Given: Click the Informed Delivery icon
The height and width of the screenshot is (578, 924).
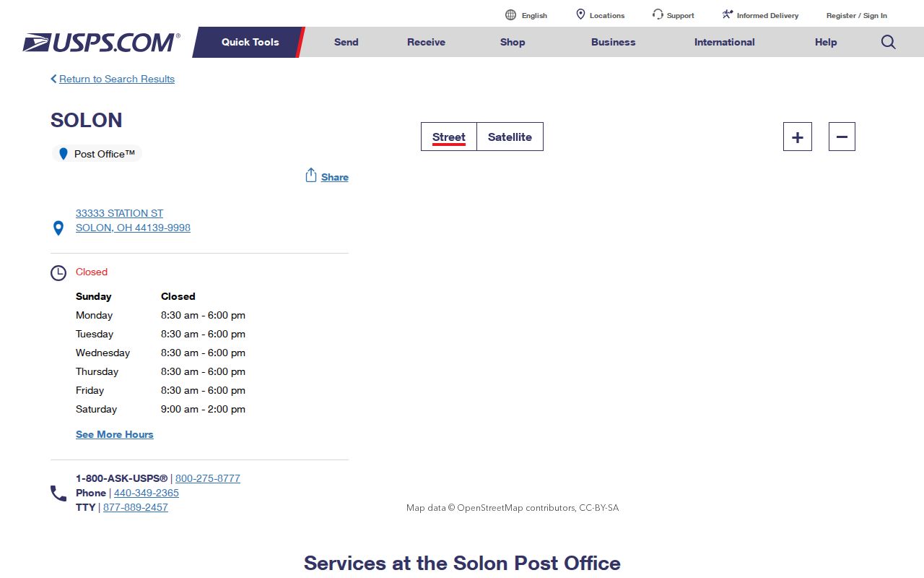Looking at the screenshot, I should [728, 14].
